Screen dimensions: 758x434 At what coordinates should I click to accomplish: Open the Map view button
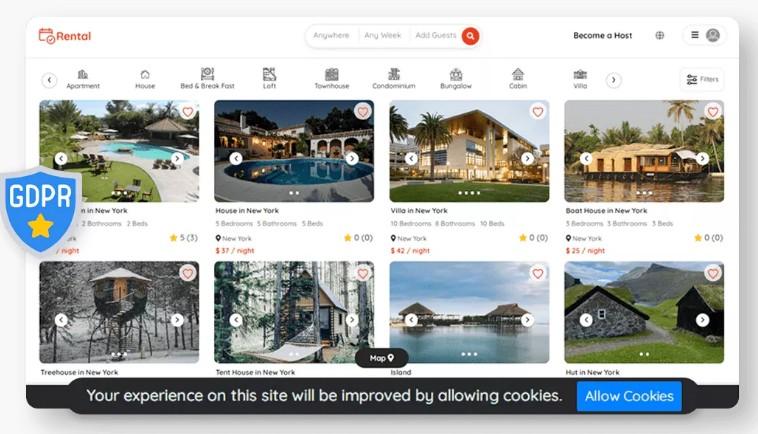381,358
